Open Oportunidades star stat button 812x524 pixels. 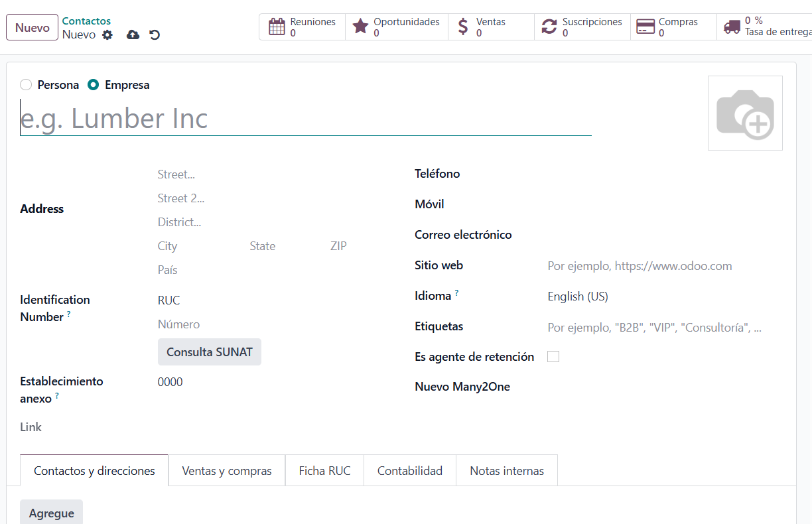coord(397,27)
